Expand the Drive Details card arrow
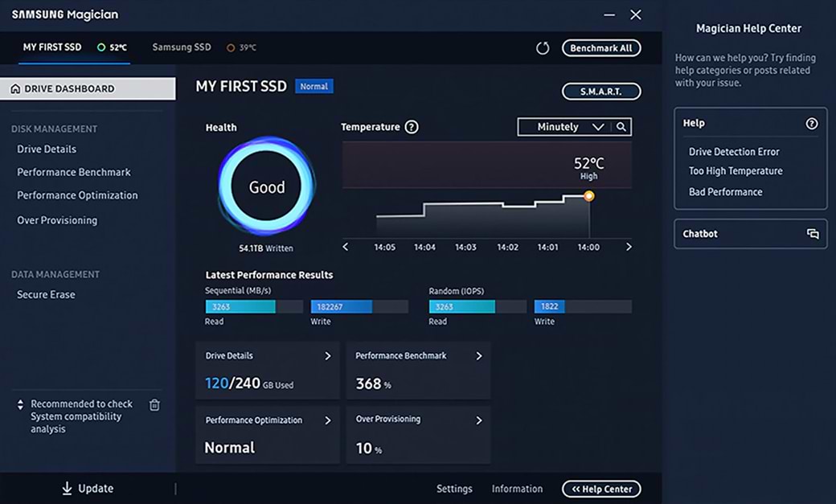Screen dimensions: 836x504 (x=328, y=356)
